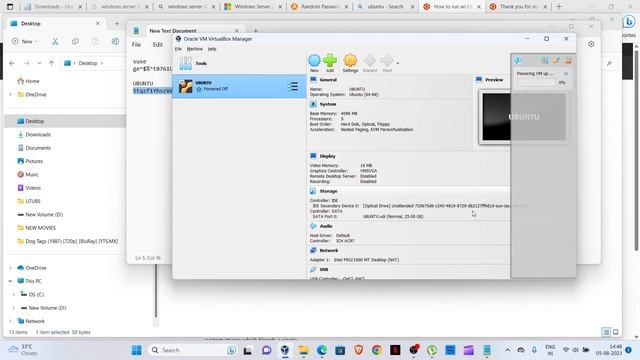Viewport: 640px width, 360px height.
Task: Select the UBUNTU Powered Off machine
Action: tap(239, 86)
